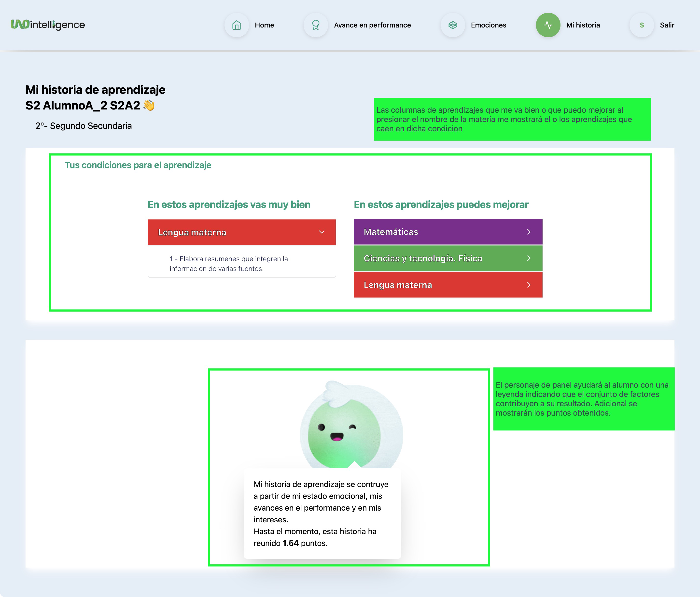Expand Ciencias y tecnología. Física chevron
Screen dimensions: 700x597
coord(529,258)
